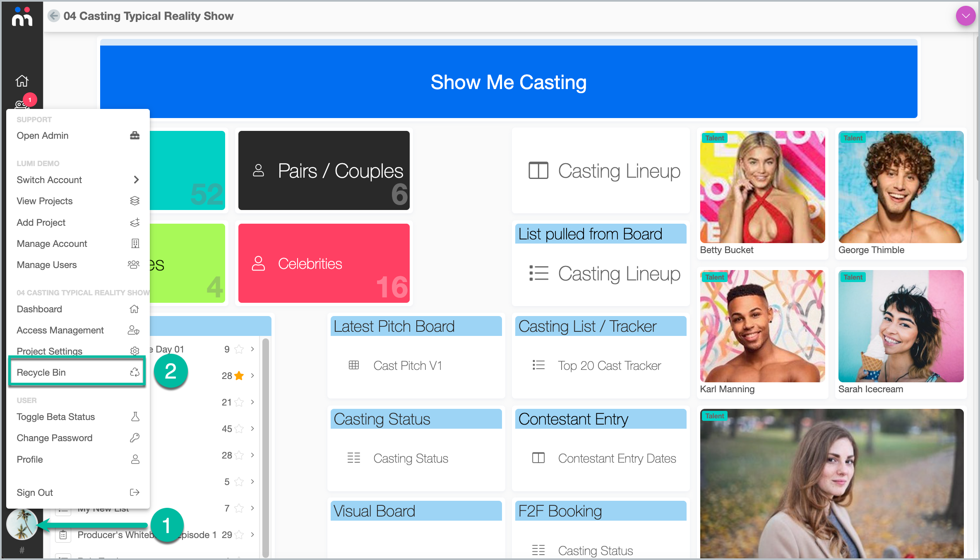Click the home icon in left sidebar
The image size is (980, 560).
point(22,81)
